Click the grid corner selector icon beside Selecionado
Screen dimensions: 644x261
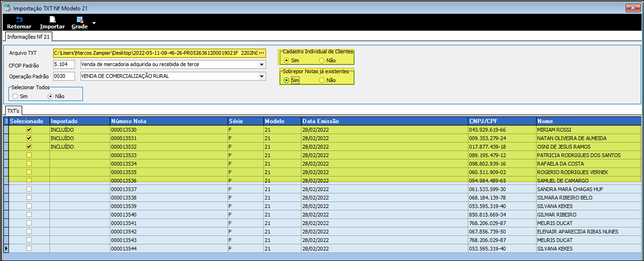[x=6, y=121]
